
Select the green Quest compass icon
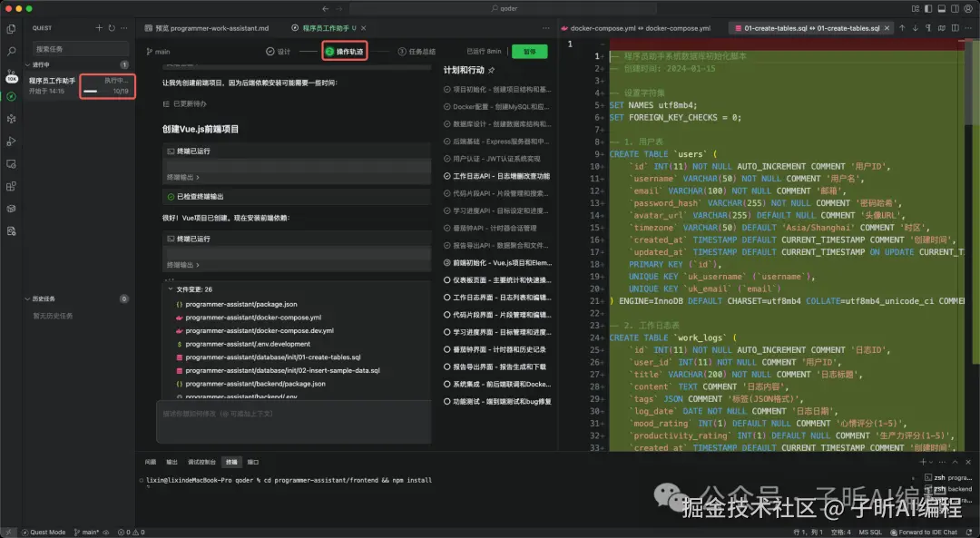click(11, 96)
